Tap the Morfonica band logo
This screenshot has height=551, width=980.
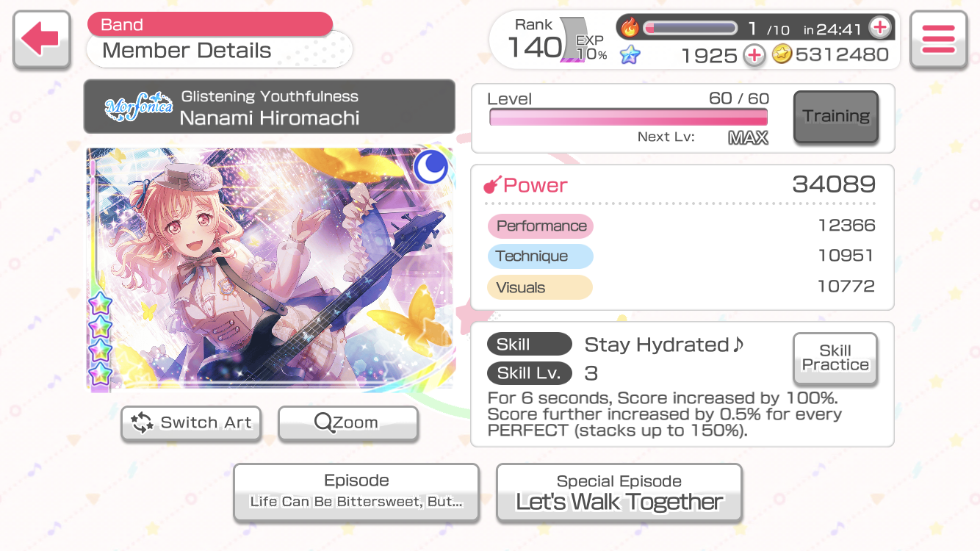click(x=138, y=107)
